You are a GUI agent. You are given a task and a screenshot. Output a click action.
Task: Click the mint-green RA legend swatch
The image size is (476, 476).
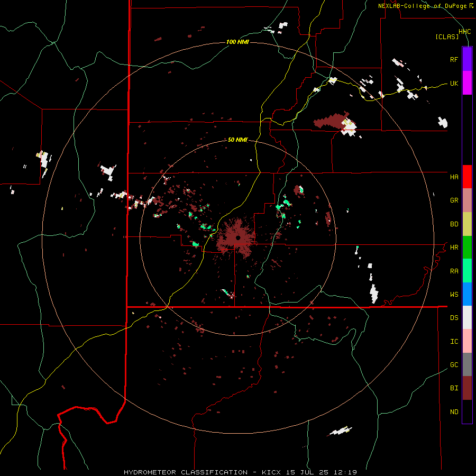click(x=467, y=271)
